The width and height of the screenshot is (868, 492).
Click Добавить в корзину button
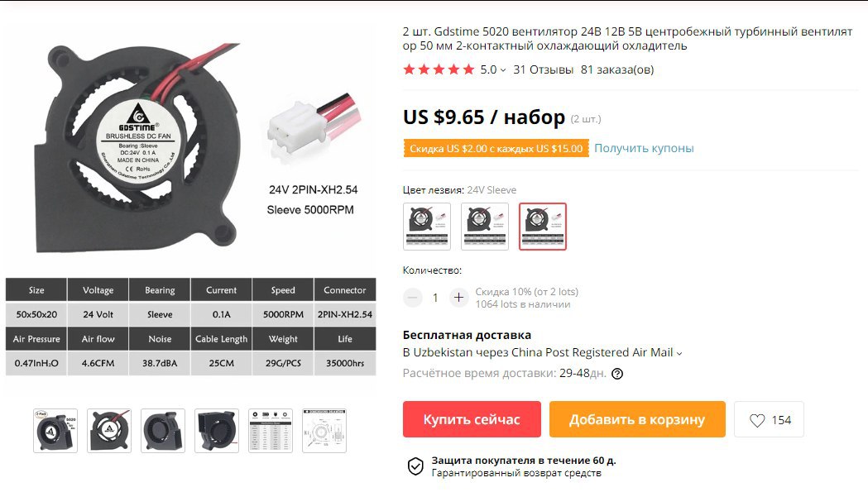[637, 419]
